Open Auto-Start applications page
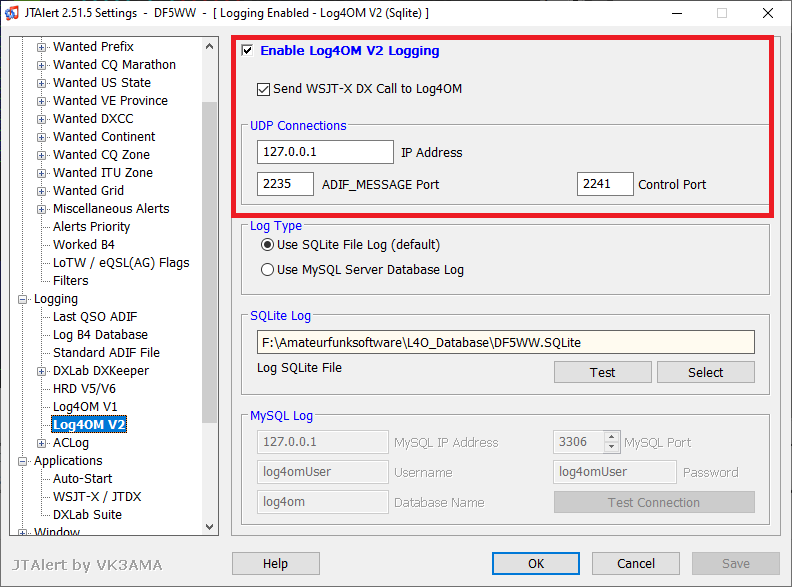The image size is (792, 587). coord(82,478)
